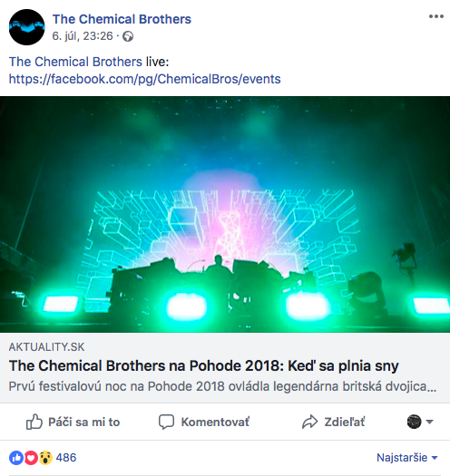Expand the profile selector arrow beside Zdieľať
The image size is (450, 476).
pos(429,422)
